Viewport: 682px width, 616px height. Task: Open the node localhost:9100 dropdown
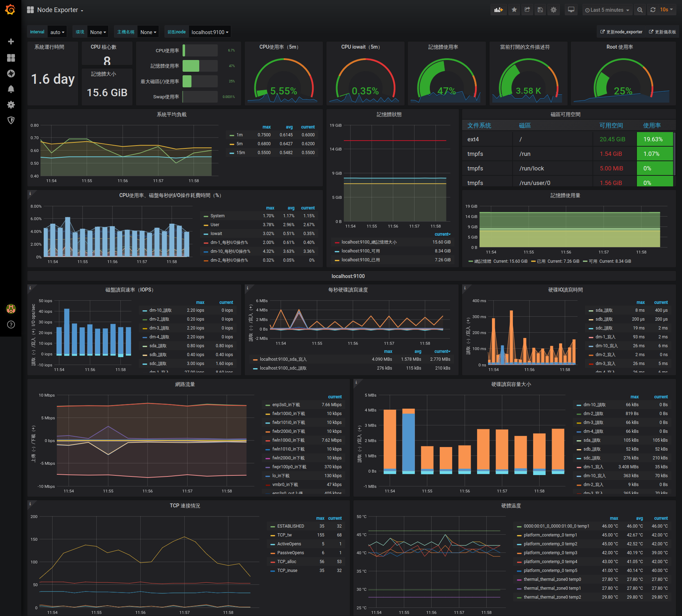click(210, 32)
